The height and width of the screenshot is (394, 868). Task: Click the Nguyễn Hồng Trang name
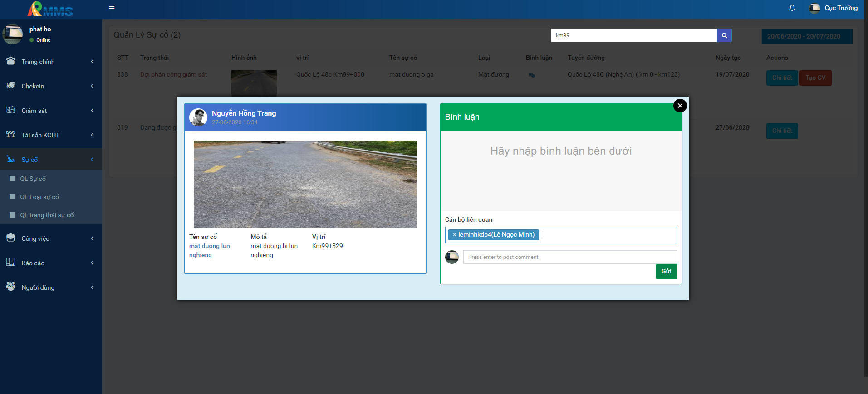click(244, 113)
